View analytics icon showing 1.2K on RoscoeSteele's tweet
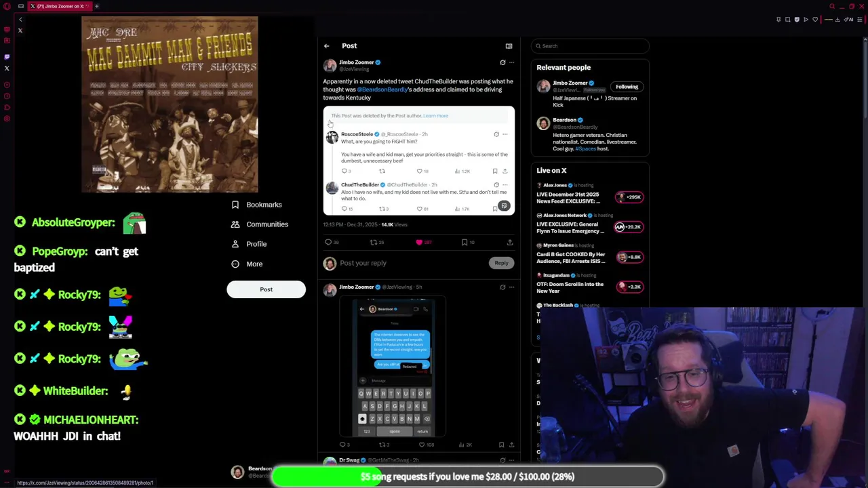This screenshot has height=488, width=868. coord(462,171)
